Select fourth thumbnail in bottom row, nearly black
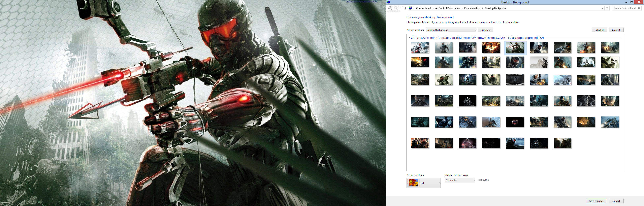The image size is (644, 206). [x=491, y=143]
